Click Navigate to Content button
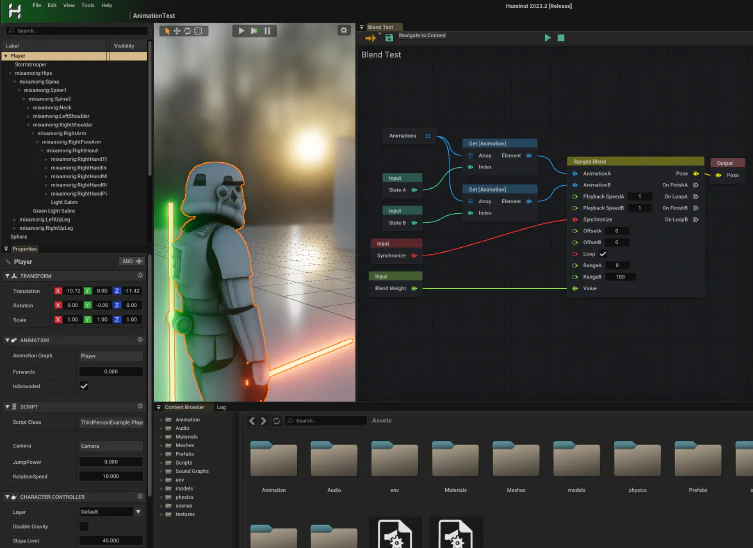Screen dimensions: 753x548 pos(422,36)
